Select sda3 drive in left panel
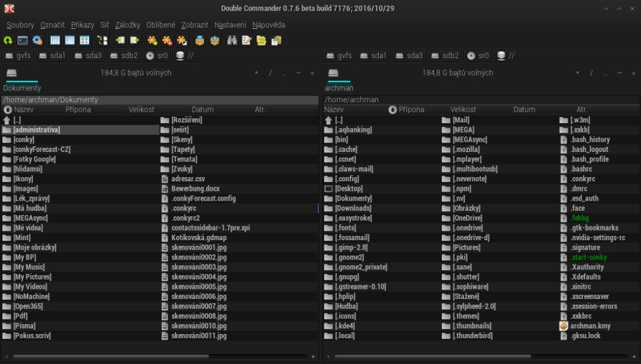641x364 pixels. 88,56
